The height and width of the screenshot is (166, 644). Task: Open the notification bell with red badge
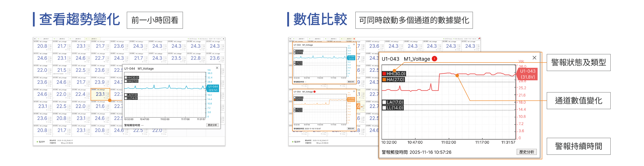[x=479, y=39]
